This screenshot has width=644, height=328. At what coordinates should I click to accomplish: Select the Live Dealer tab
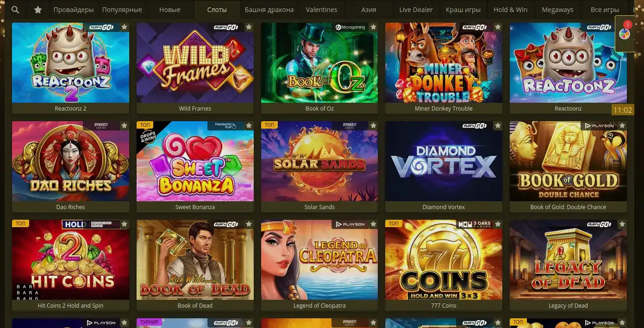pyautogui.click(x=416, y=10)
